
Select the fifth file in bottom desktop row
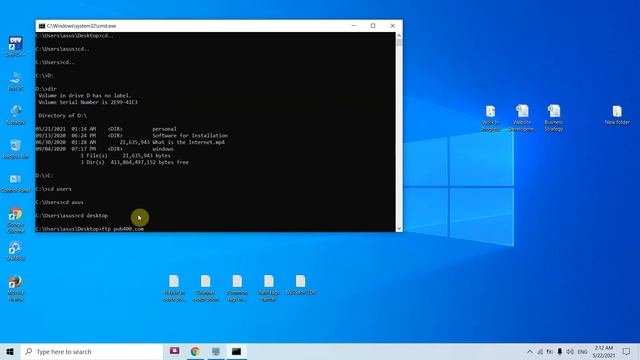click(300, 284)
